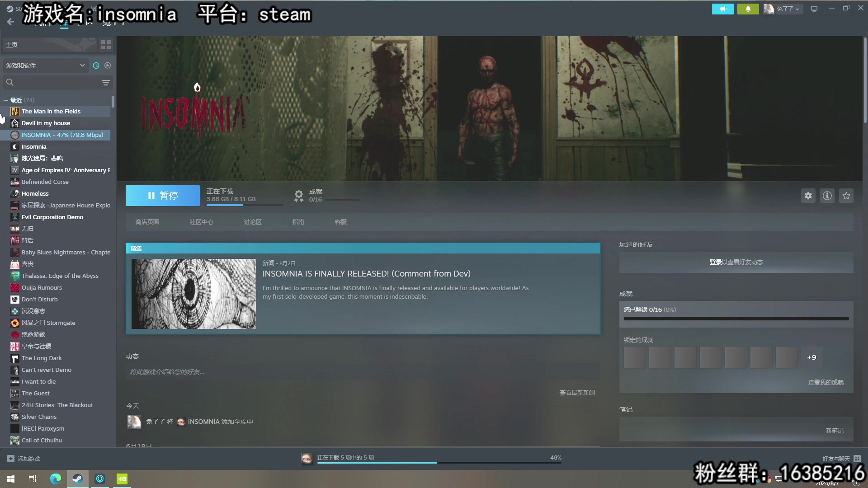Click the game download progress bar
Viewport: 868px width, 488px height.
click(x=245, y=205)
